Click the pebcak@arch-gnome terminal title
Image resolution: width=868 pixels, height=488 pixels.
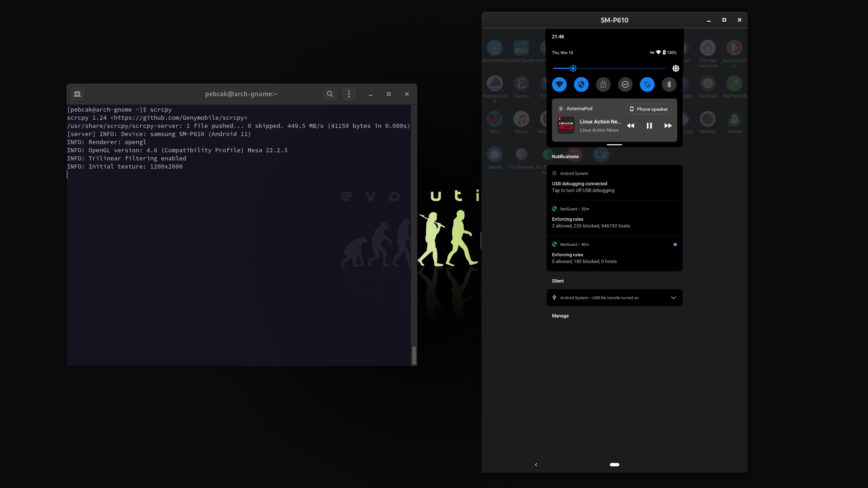pyautogui.click(x=241, y=94)
